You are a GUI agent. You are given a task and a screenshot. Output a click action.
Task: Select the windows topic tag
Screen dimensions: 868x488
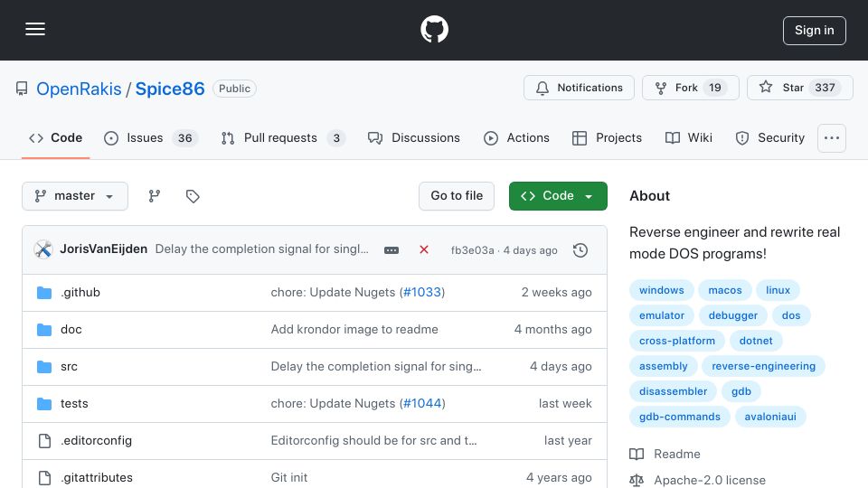tap(662, 290)
